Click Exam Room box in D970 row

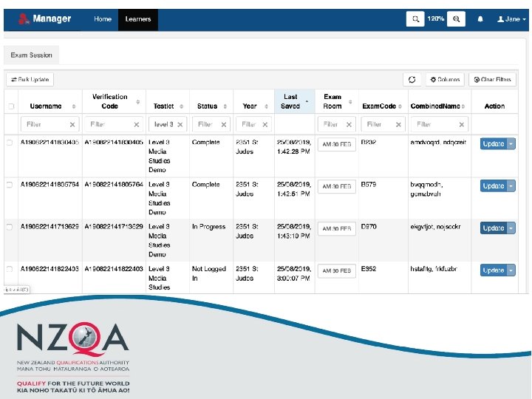337,228
